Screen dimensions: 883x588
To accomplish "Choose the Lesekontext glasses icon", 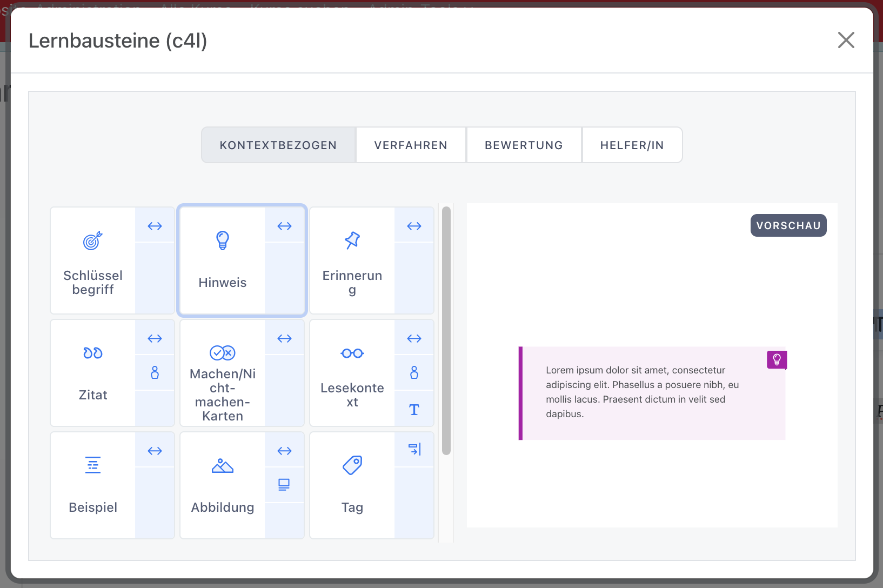I will click(x=352, y=353).
